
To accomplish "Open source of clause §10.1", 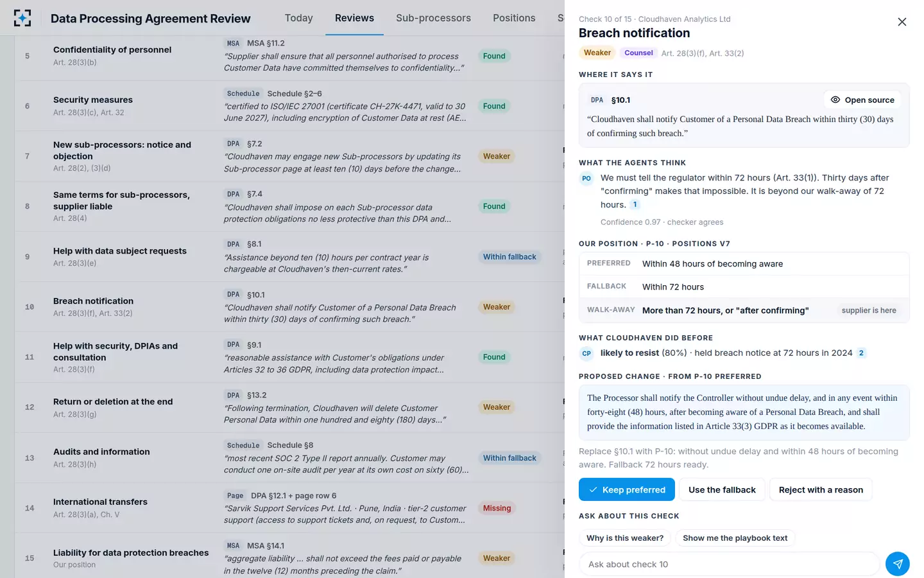I will [x=862, y=100].
